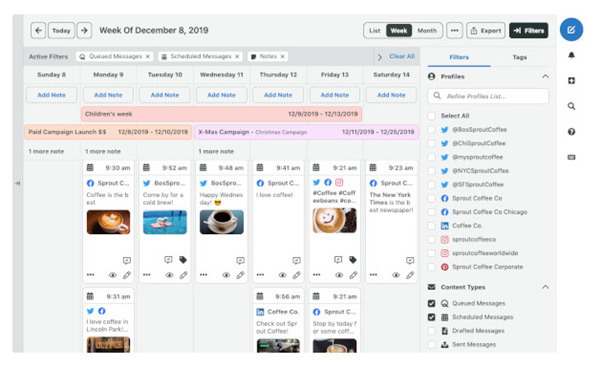This screenshot has height=368, width=602.
Task: Open the three-dots more options button in header
Action: (x=455, y=30)
